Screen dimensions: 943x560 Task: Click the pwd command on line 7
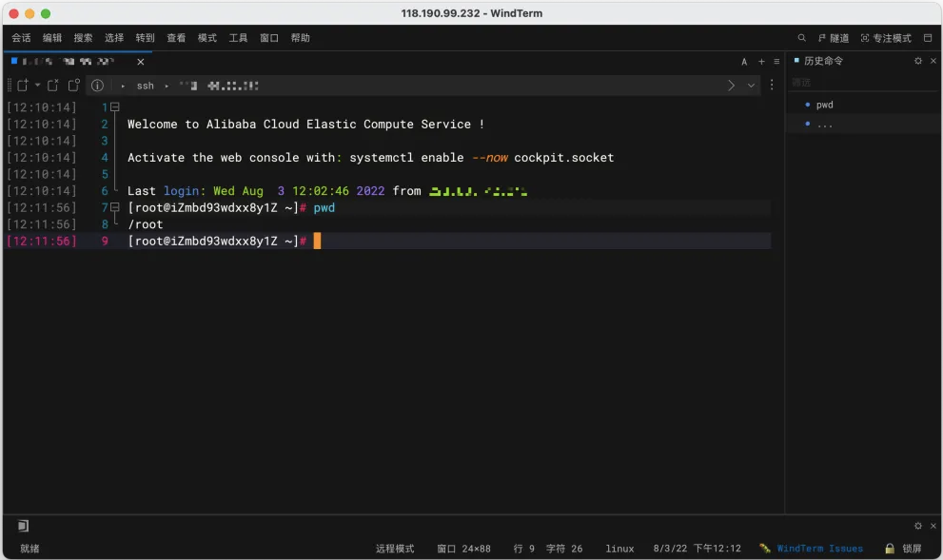pyautogui.click(x=324, y=207)
